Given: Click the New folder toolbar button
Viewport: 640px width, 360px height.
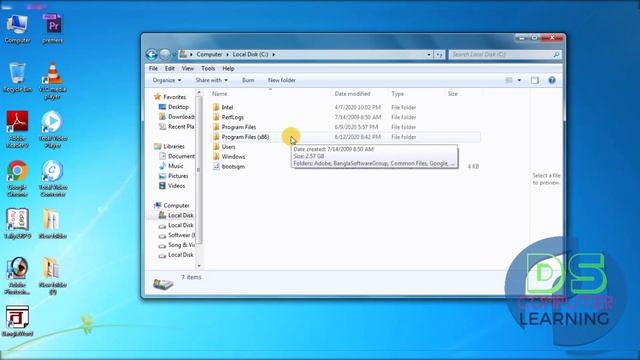Looking at the screenshot, I should point(282,80).
